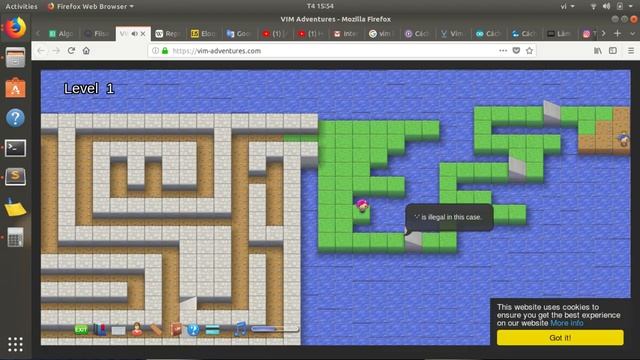Switch to the Inte tab
The image size is (640, 360).
coord(346,34)
